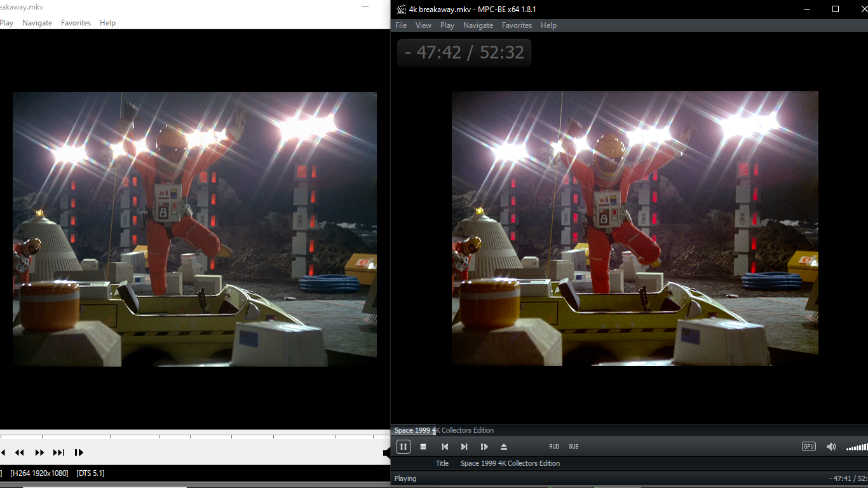Click the '[DTS 5.1]' status text

click(x=90, y=473)
